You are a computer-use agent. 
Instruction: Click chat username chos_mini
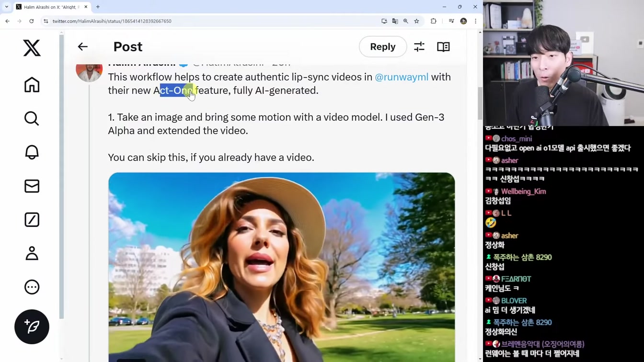click(x=517, y=139)
